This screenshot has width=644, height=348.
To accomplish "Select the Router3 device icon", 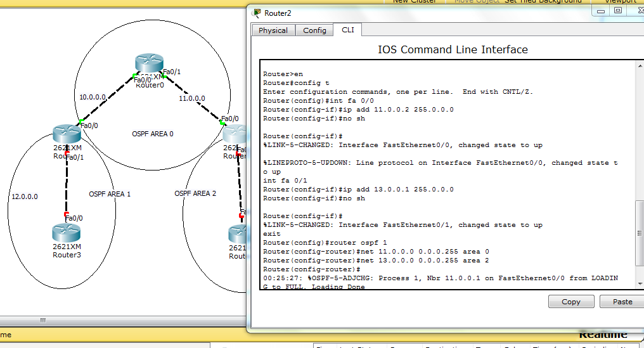I will [66, 232].
